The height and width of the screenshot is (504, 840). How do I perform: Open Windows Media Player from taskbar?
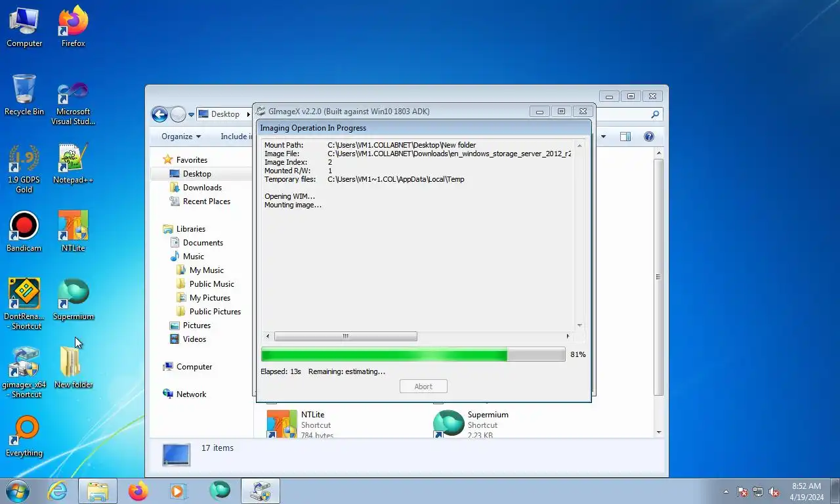point(178,491)
